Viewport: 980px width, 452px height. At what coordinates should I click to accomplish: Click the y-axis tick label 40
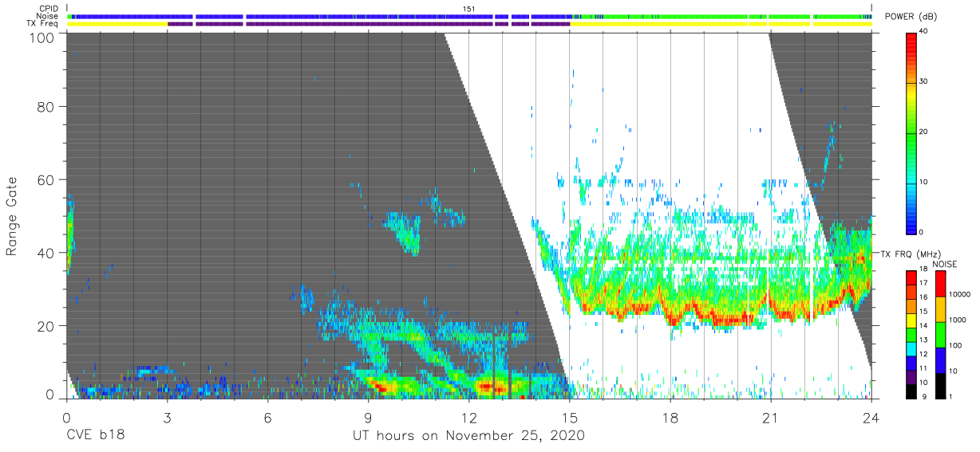pos(46,253)
